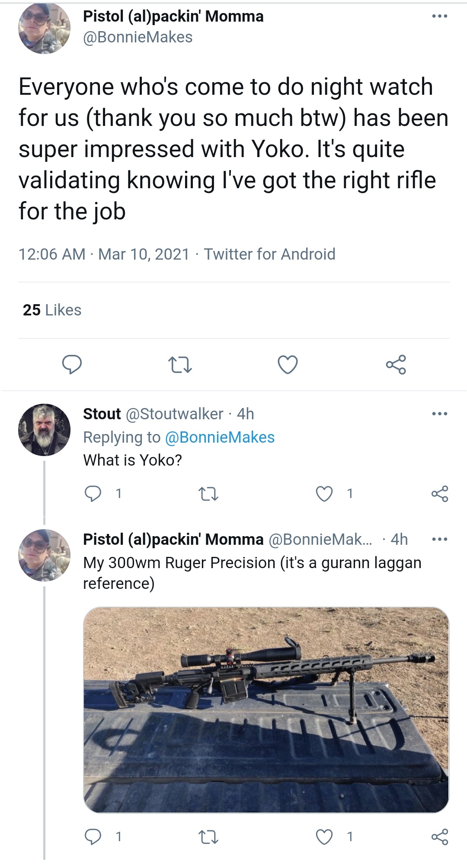Viewport: 467px width, 868px height.
Task: Expand options for the 300wm Ruger reply
Action: 440,540
